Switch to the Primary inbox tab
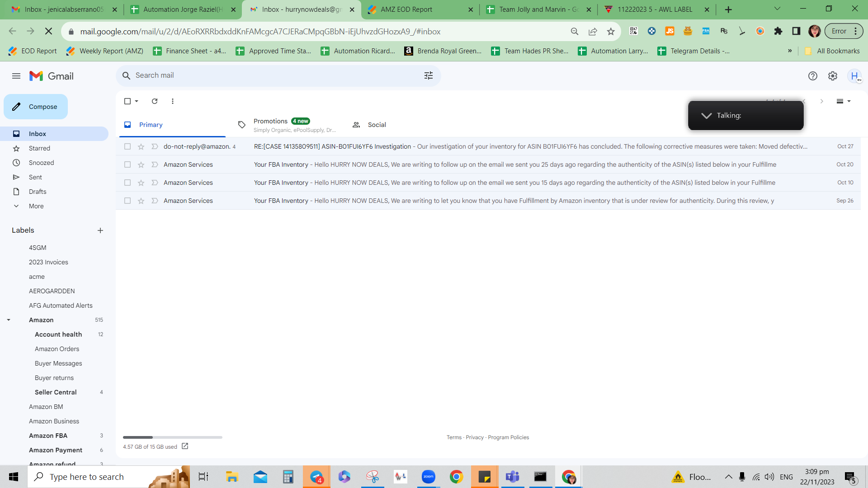The image size is (868, 488). click(x=172, y=125)
